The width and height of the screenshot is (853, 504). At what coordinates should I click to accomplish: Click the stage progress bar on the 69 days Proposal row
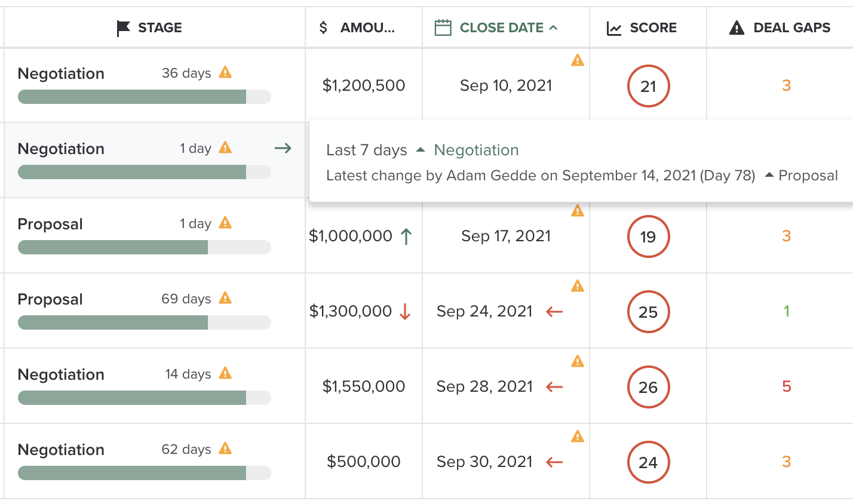[x=144, y=322]
